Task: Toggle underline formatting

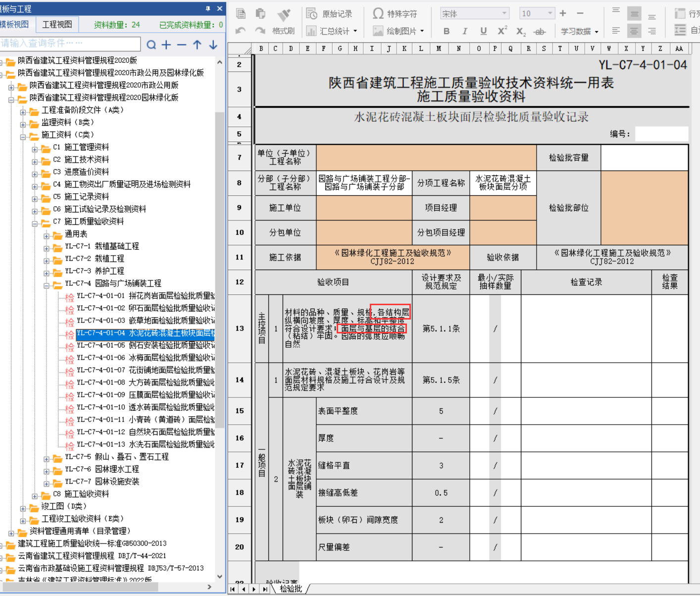Action: point(483,31)
